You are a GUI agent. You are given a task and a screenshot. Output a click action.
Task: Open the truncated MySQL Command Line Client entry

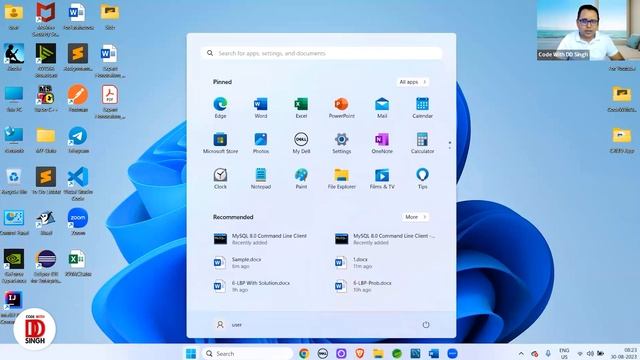tap(386, 239)
